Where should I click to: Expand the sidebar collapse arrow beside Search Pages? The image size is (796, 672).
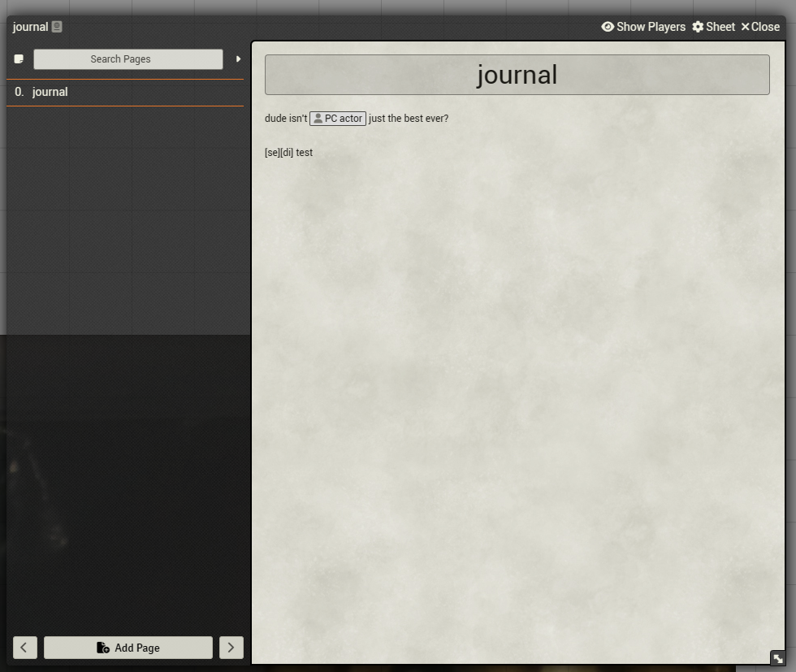[238, 59]
